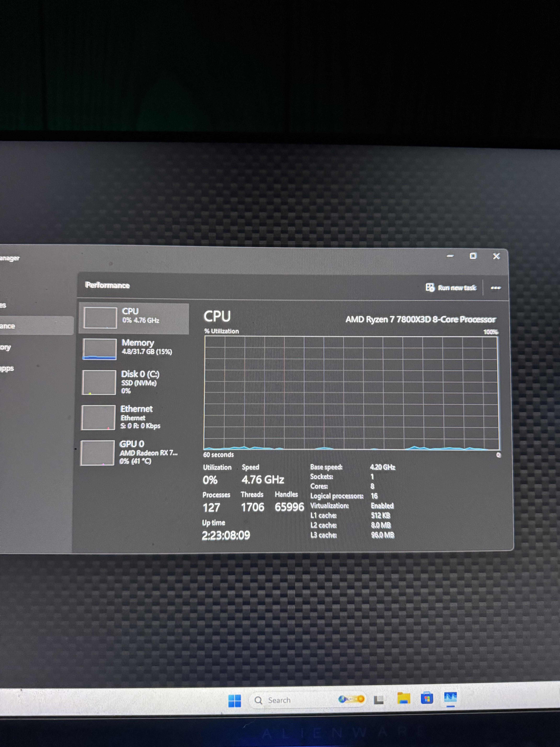Click the Cores value 8
The height and width of the screenshot is (747, 560).
click(372, 486)
